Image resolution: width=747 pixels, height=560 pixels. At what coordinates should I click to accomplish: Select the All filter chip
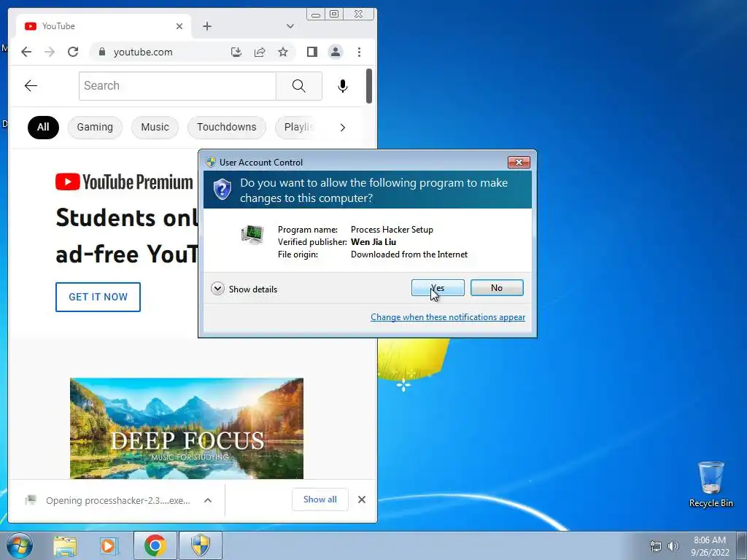click(43, 127)
